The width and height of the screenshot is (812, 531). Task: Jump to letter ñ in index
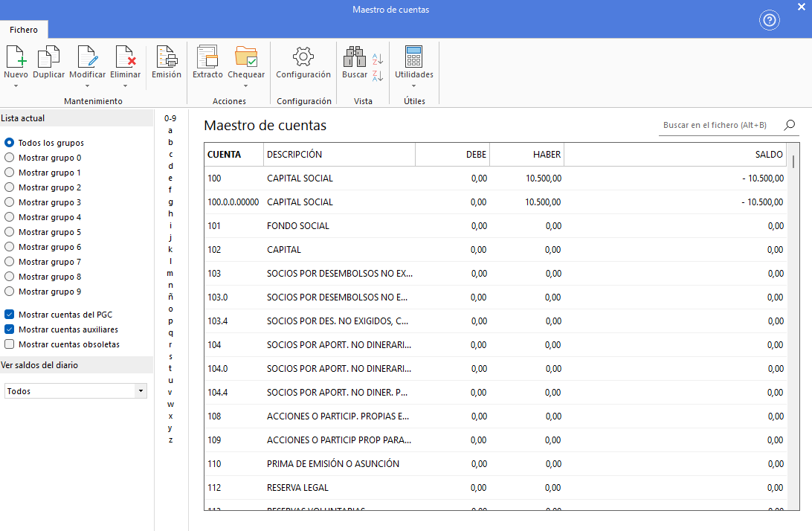[170, 296]
